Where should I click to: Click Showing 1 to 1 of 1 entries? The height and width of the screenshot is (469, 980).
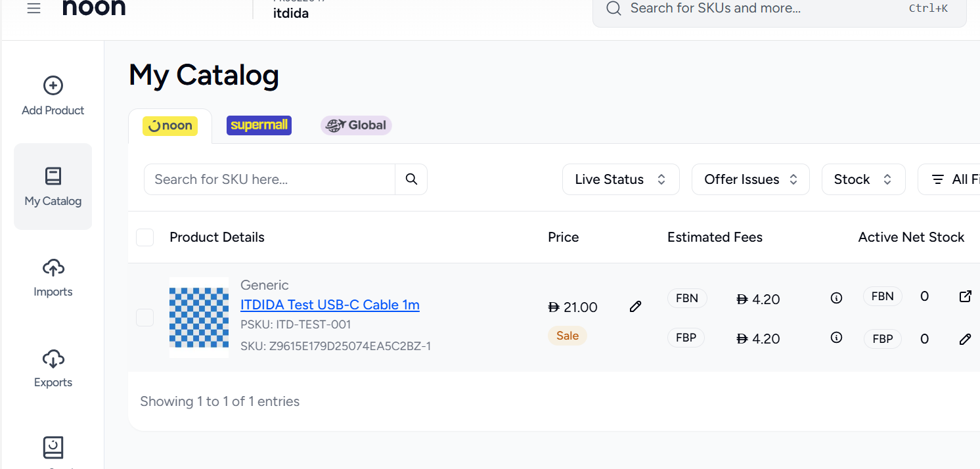click(220, 401)
